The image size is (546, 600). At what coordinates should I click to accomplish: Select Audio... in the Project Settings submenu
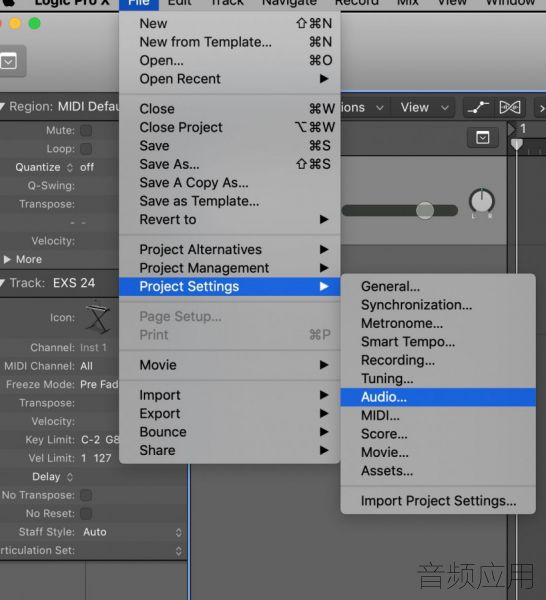[438, 397]
